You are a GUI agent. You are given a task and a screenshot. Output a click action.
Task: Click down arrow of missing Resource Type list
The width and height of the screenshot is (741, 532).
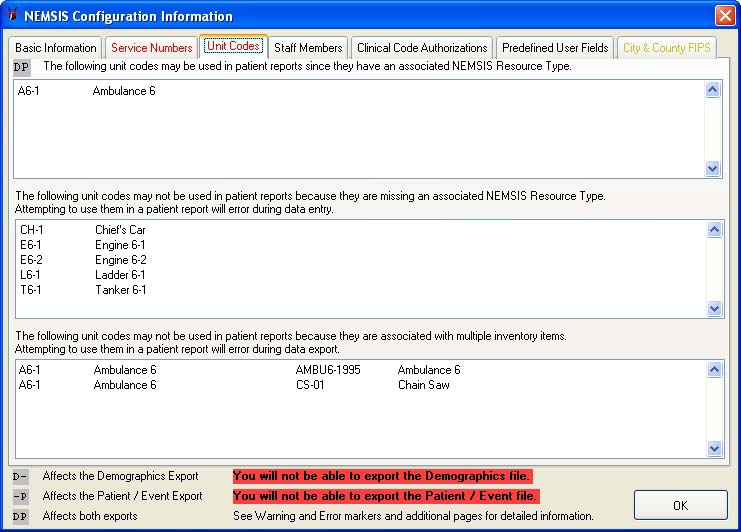coord(715,309)
